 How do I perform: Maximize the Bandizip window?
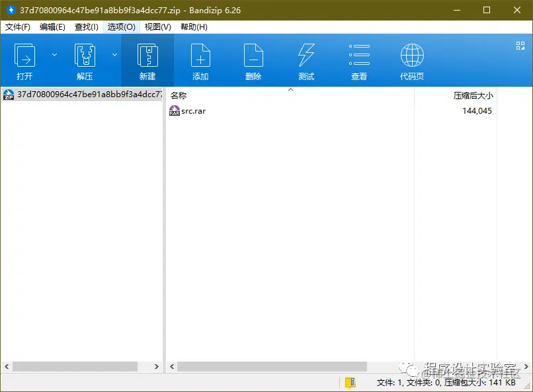coord(487,10)
